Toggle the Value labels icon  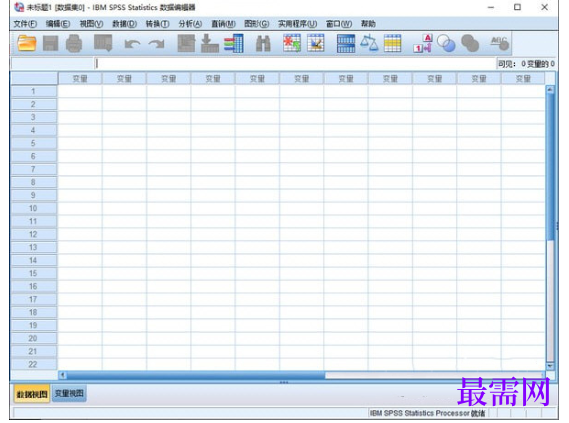pyautogui.click(x=423, y=44)
